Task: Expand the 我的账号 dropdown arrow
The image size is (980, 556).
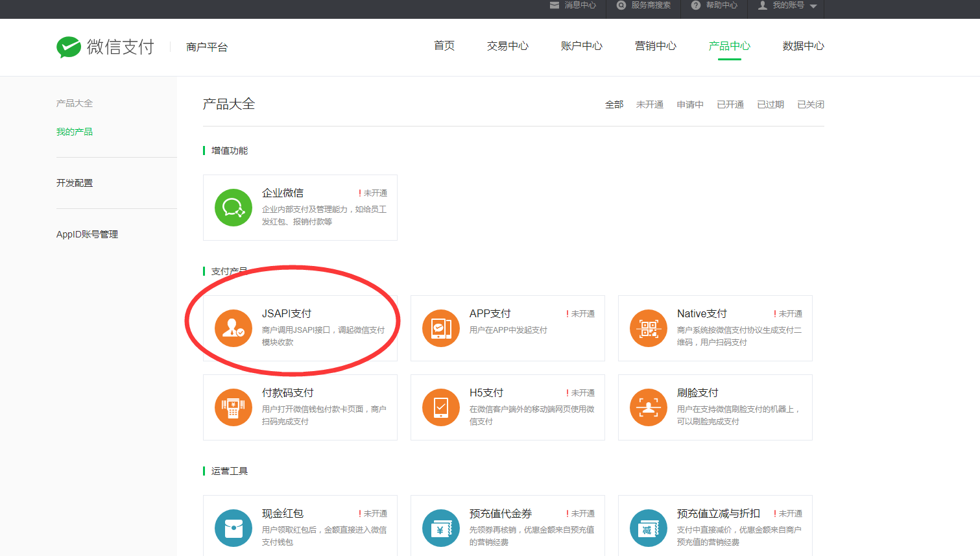Action: pos(813,6)
